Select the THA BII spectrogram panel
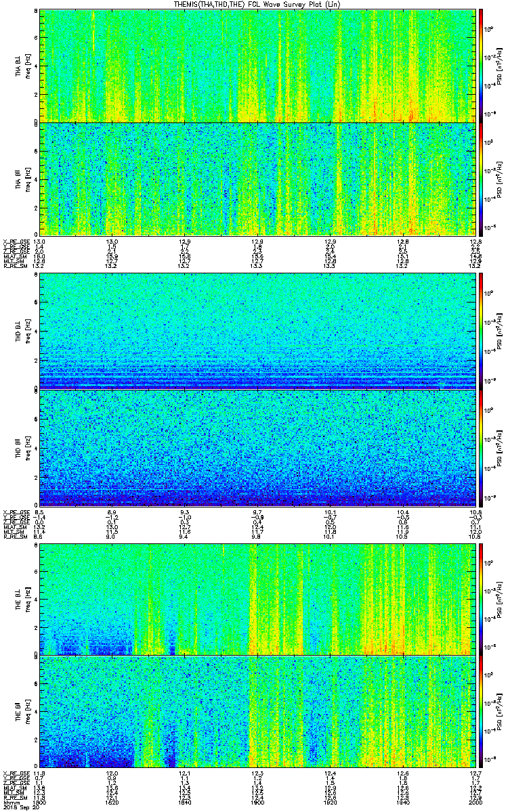The width and height of the screenshot is (508, 812). 257,179
